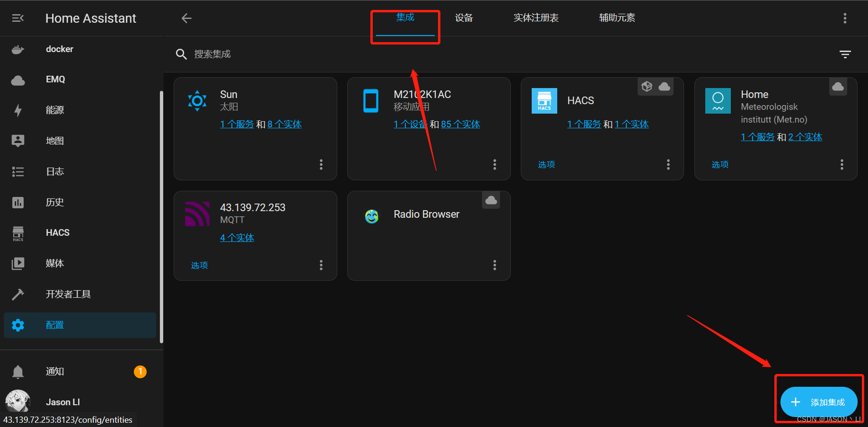Click the HACS card logo
The image size is (868, 427).
(x=544, y=101)
